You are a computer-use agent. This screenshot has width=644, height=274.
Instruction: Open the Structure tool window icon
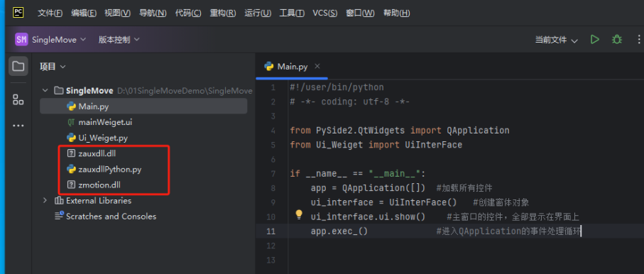tap(18, 99)
